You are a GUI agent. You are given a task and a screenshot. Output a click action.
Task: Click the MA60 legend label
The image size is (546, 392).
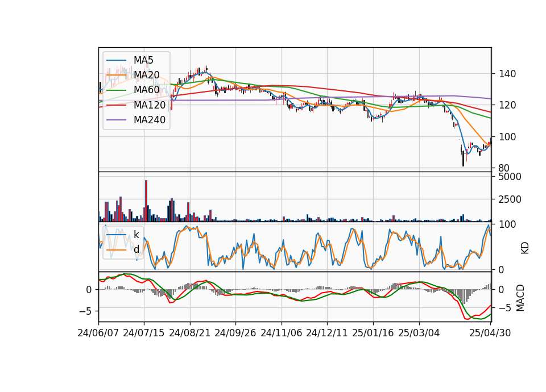click(x=147, y=90)
